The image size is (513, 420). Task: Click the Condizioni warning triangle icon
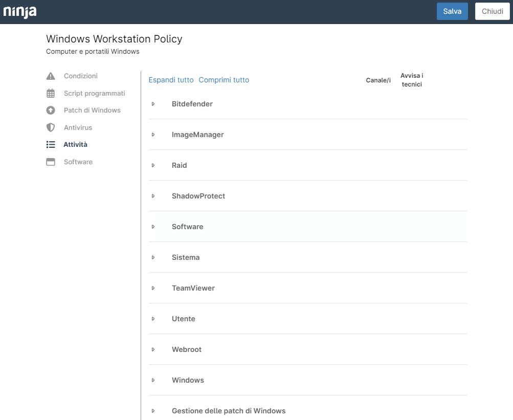coord(51,76)
